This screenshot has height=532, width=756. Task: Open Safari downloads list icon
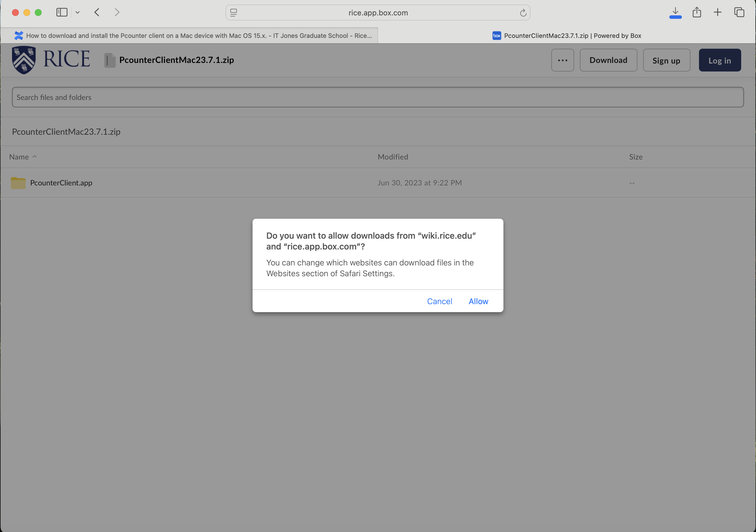(x=675, y=13)
